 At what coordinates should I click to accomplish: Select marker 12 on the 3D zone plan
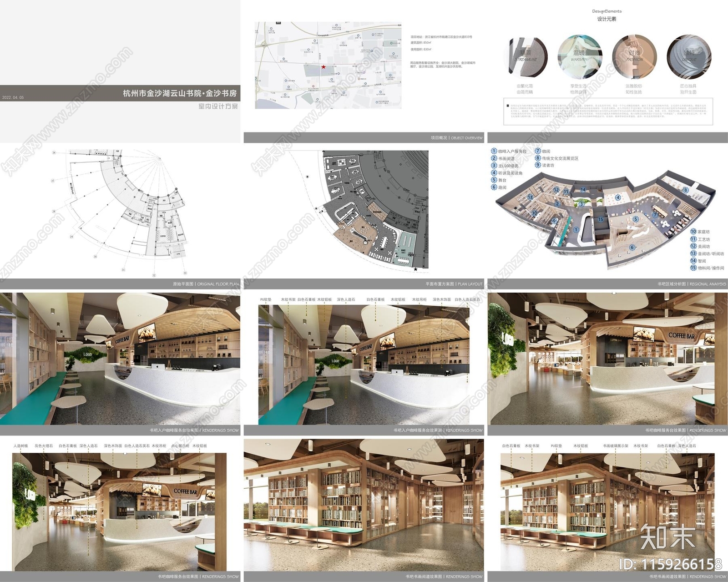(556, 190)
